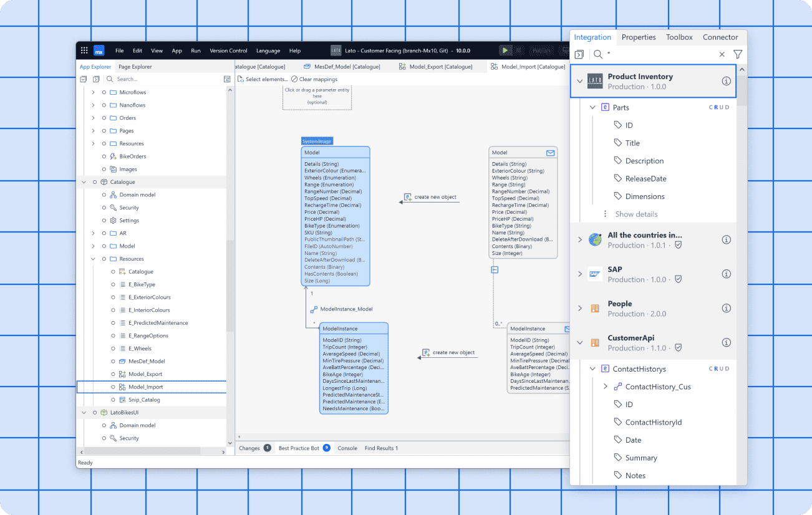Click the Clear mappings button
The width and height of the screenshot is (812, 515).
click(314, 79)
